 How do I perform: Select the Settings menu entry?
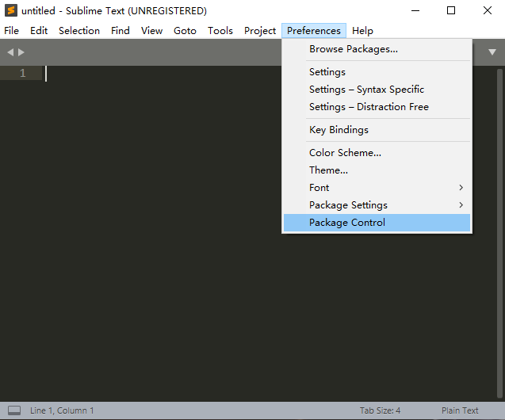(377, 72)
